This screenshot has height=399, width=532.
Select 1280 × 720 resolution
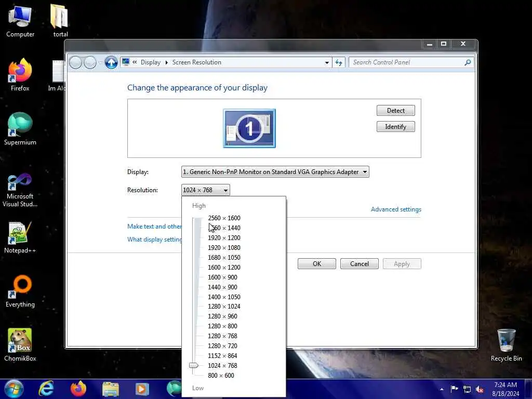(222, 345)
